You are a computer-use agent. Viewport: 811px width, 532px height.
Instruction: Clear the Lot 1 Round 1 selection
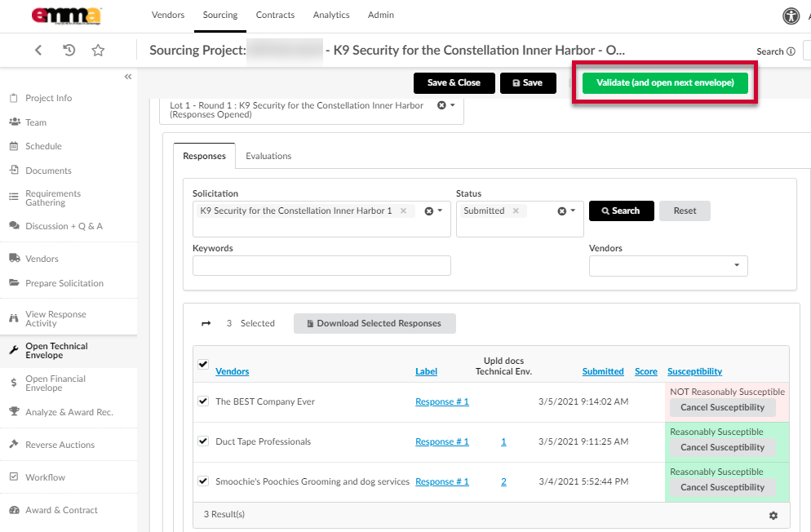coord(441,105)
